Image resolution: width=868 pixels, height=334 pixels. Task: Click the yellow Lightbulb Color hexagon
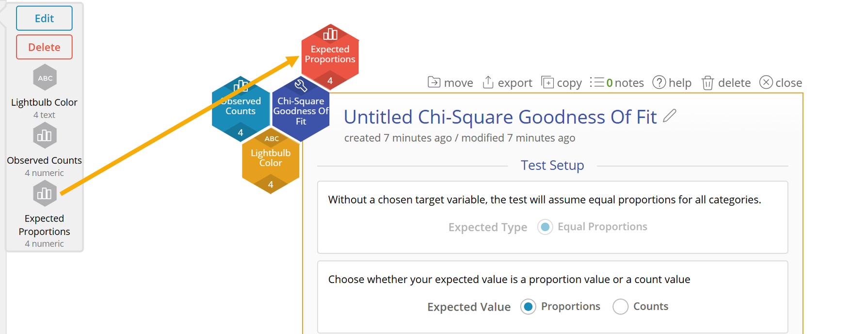[x=271, y=160]
